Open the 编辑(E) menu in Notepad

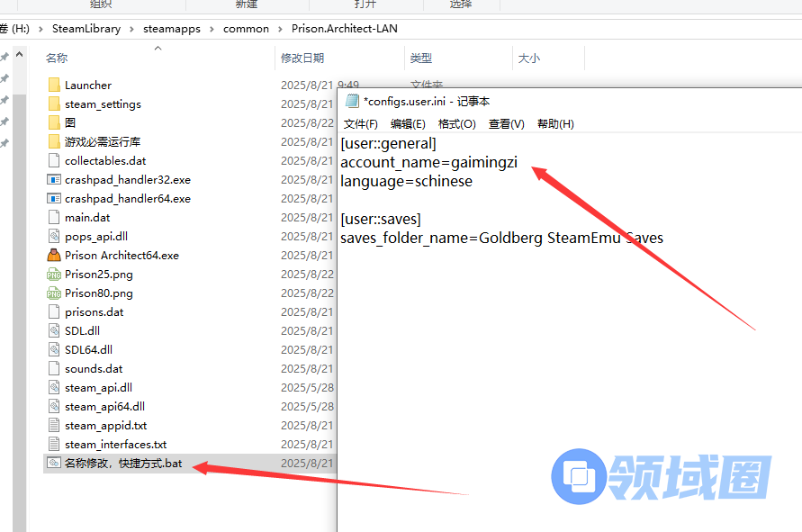point(408,124)
